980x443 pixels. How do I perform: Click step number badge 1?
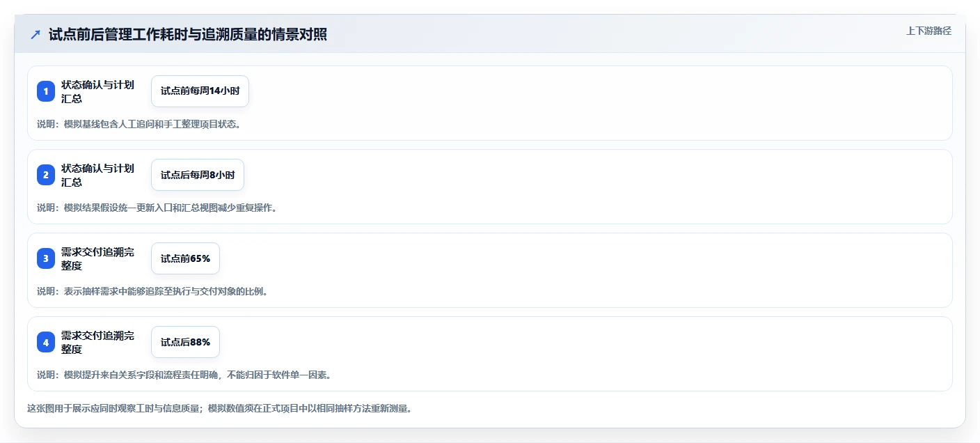point(46,91)
